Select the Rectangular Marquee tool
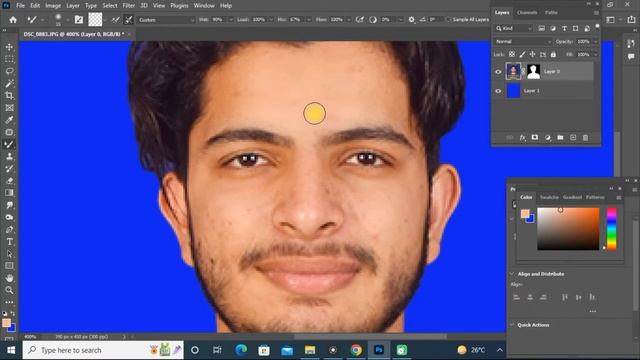This screenshot has height=360, width=640. (x=9, y=59)
